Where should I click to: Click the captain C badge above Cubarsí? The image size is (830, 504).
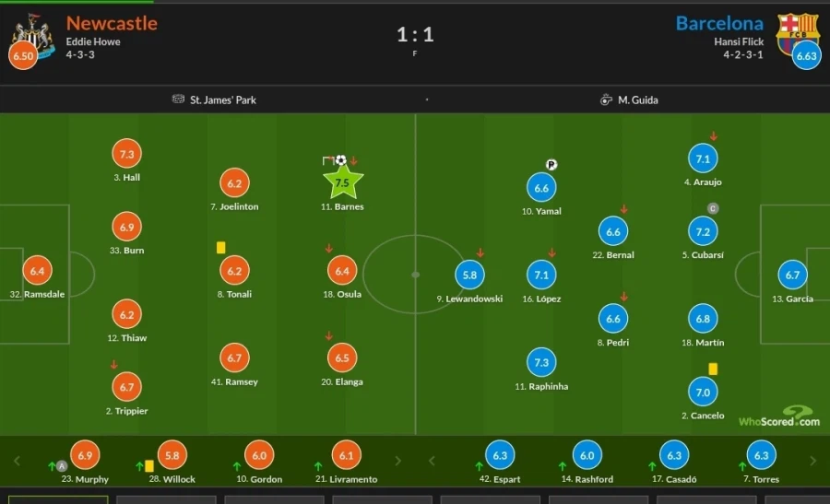click(712, 208)
